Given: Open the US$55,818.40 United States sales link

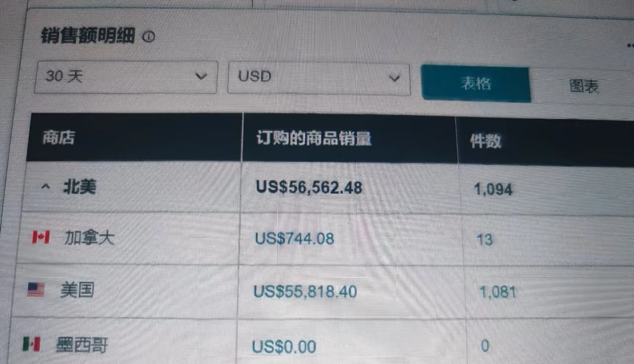Looking at the screenshot, I should tap(305, 291).
